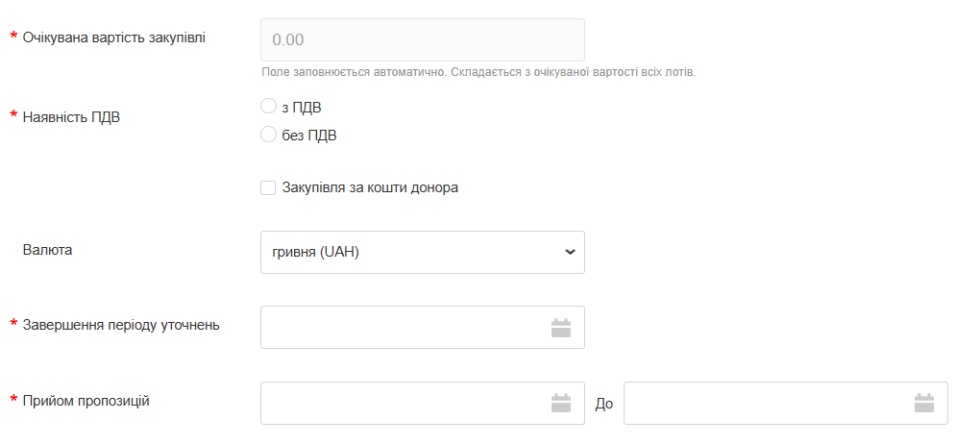The height and width of the screenshot is (445, 980).
Task: Click the 'Прийом пропозицій' field label
Action: click(86, 400)
